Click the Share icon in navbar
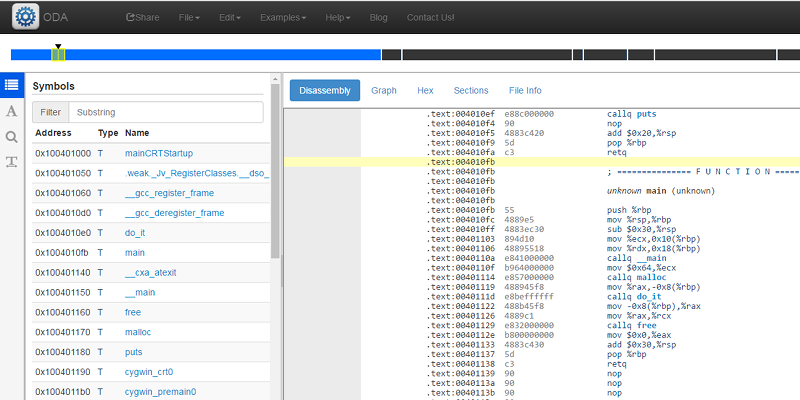Image resolution: width=800 pixels, height=400 pixels. pyautogui.click(x=131, y=17)
